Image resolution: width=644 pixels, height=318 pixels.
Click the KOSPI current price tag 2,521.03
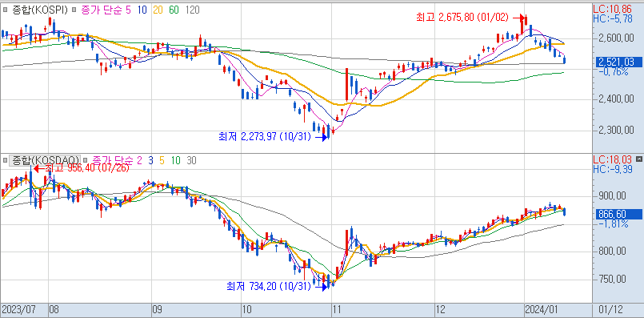point(618,62)
